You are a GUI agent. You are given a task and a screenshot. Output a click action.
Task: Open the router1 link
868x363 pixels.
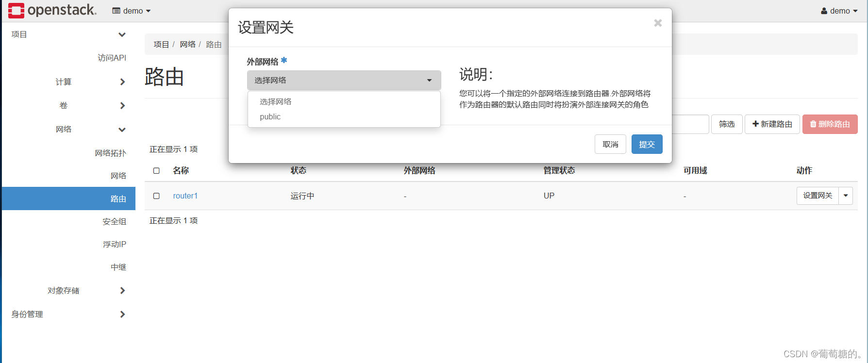click(x=185, y=196)
